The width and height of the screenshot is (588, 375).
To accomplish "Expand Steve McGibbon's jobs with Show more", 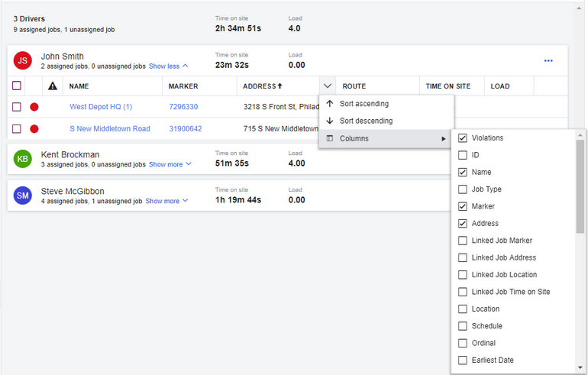I will coord(166,201).
